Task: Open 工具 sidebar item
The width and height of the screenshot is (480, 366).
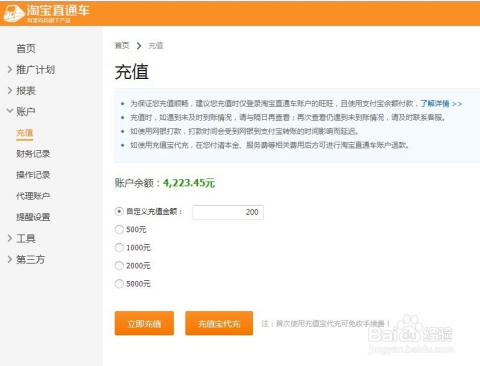Action: click(x=26, y=238)
